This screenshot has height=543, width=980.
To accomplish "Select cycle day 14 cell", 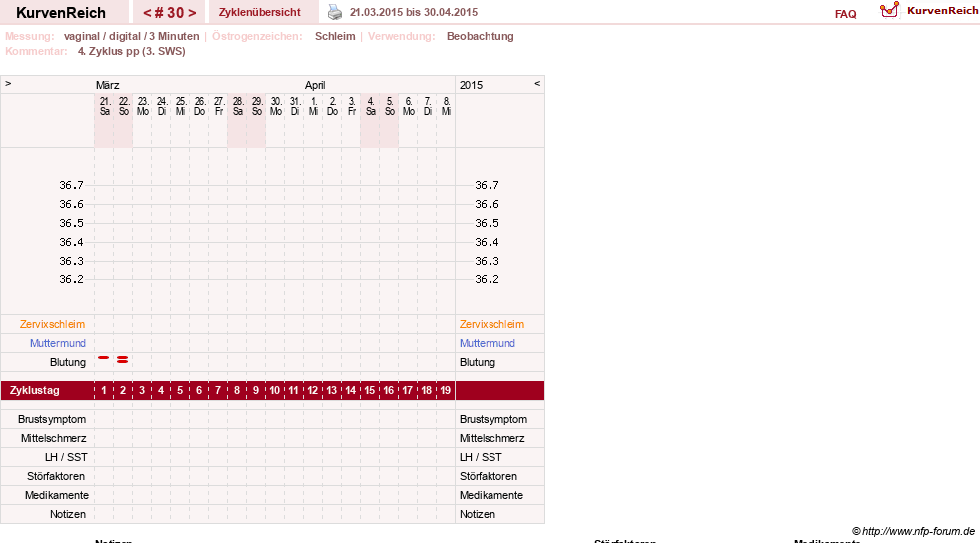I will (350, 390).
